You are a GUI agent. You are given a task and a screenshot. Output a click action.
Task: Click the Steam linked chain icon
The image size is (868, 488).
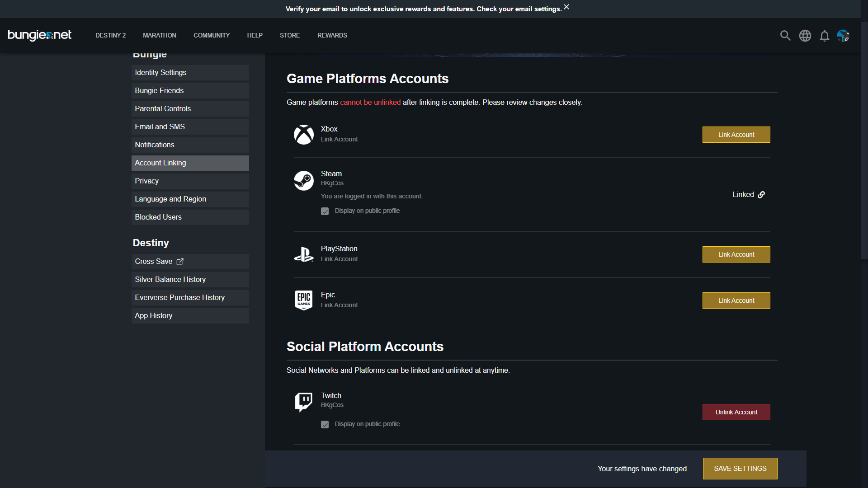click(x=761, y=195)
